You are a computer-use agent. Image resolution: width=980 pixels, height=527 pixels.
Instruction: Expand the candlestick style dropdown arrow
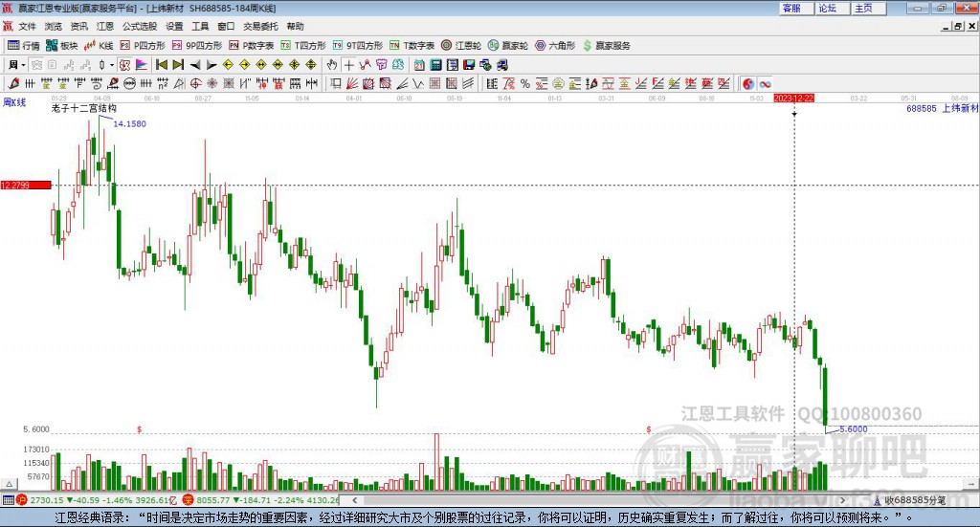pos(112,65)
